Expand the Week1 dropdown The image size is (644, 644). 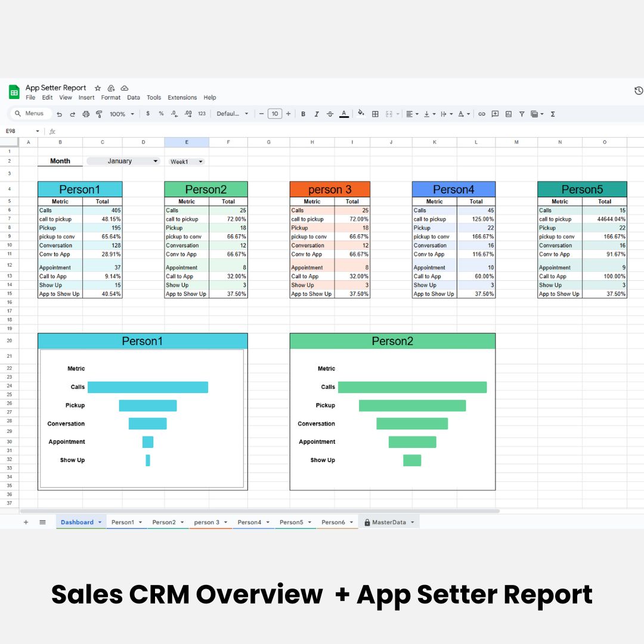pos(187,162)
